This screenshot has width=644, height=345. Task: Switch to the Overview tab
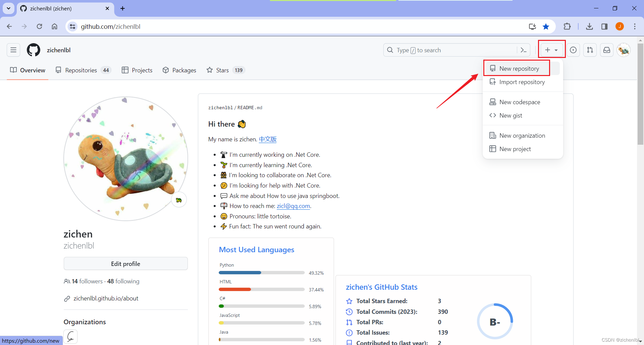point(28,70)
